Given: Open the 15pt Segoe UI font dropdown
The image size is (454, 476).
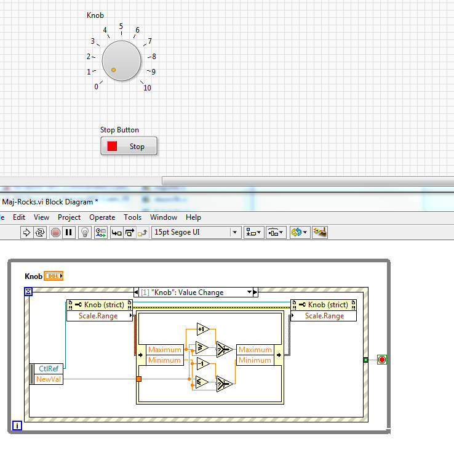Looking at the screenshot, I should coord(234,232).
